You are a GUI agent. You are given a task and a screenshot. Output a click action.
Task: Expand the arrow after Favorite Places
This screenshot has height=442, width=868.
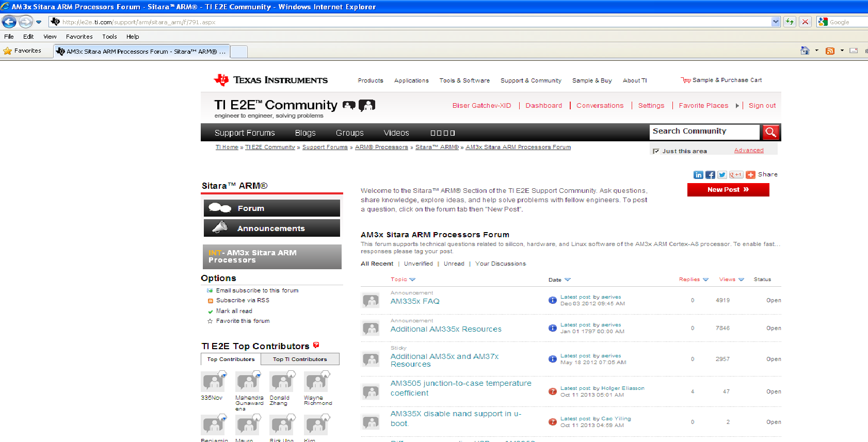tap(737, 106)
